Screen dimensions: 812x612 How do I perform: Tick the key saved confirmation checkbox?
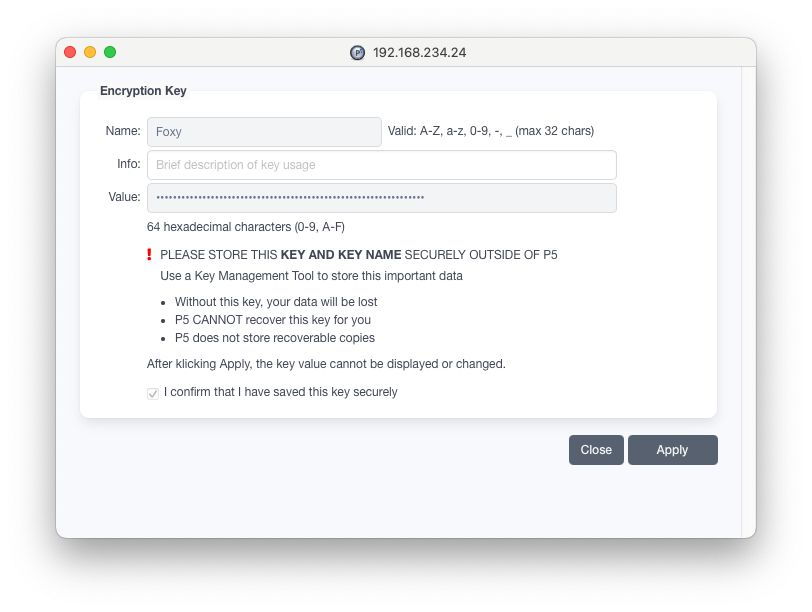pos(153,393)
